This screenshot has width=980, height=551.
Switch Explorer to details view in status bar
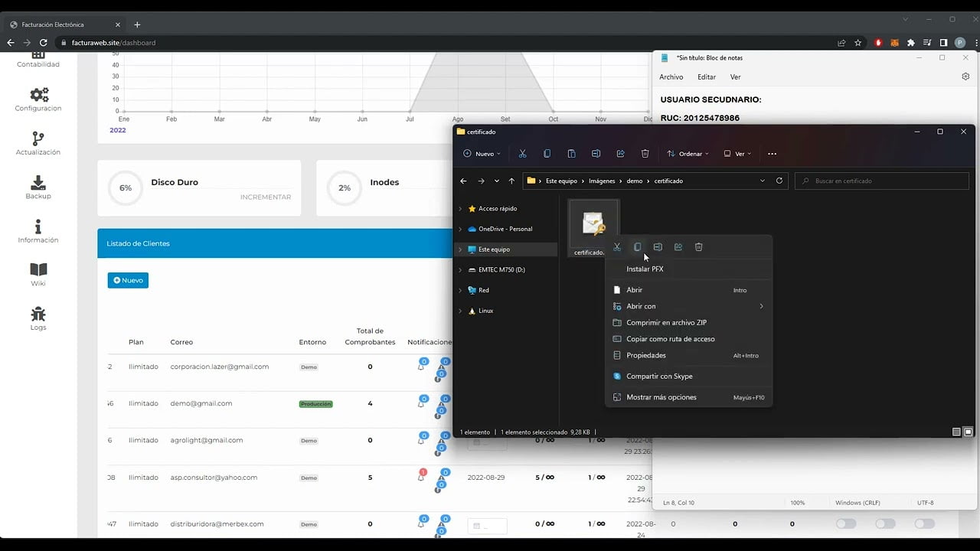pyautogui.click(x=956, y=432)
